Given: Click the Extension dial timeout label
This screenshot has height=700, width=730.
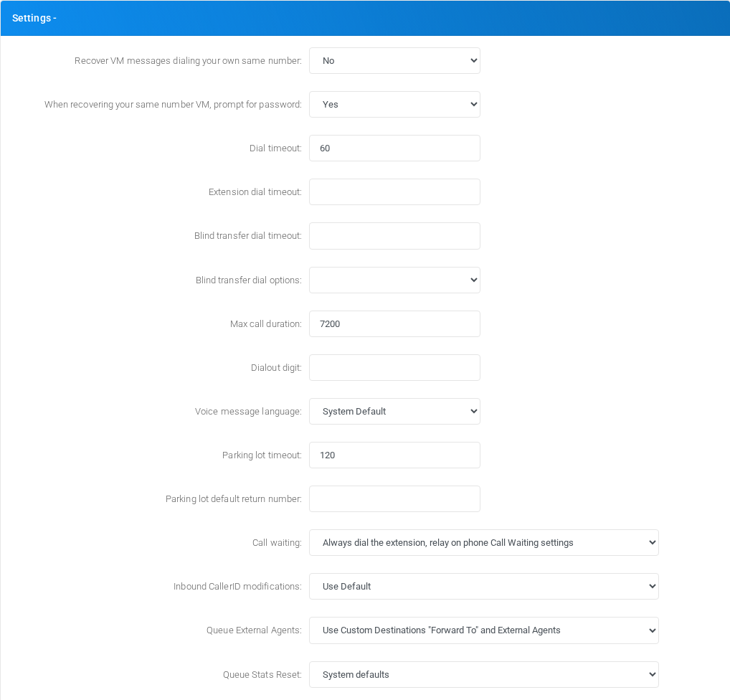Looking at the screenshot, I should (255, 192).
